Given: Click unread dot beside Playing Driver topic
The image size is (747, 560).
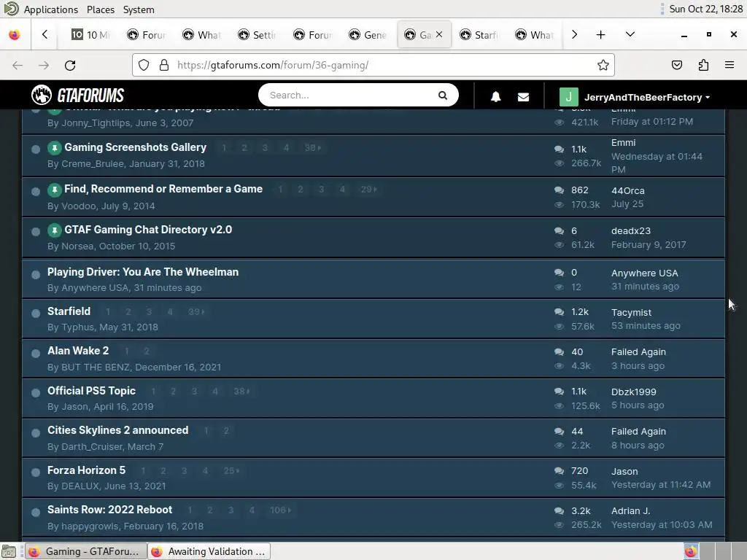Looking at the screenshot, I should [35, 275].
